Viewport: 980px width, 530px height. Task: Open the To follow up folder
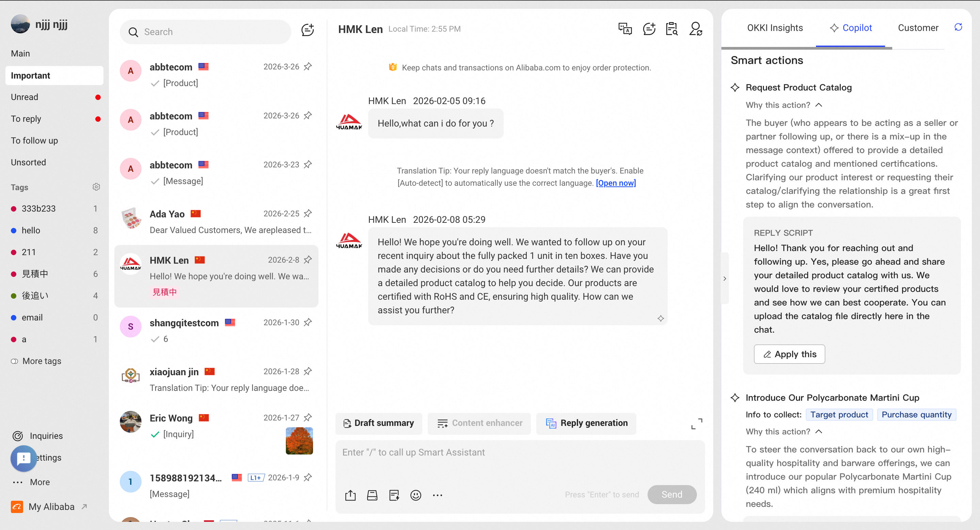click(x=54, y=141)
